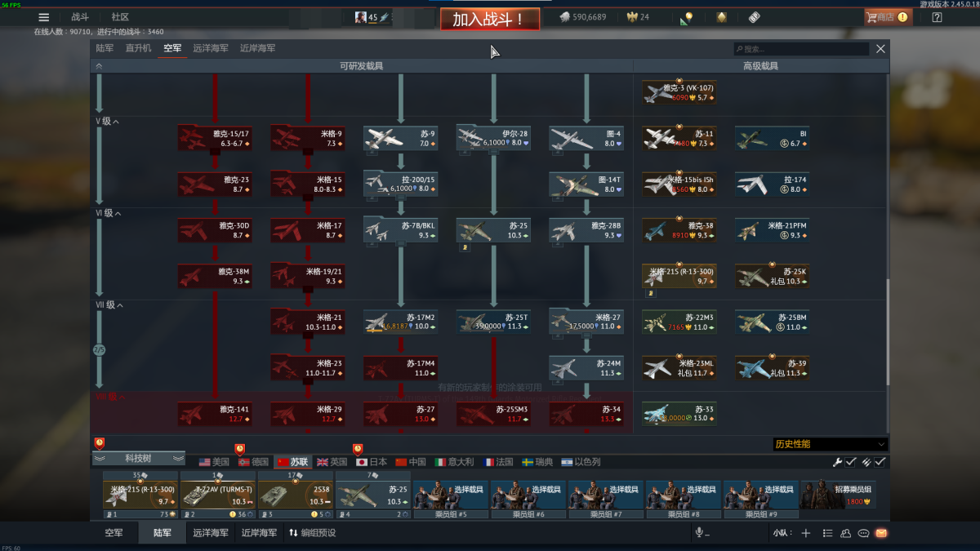The height and width of the screenshot is (551, 980).
Task: Select premium vehicle 苏-33
Action: [x=679, y=414]
